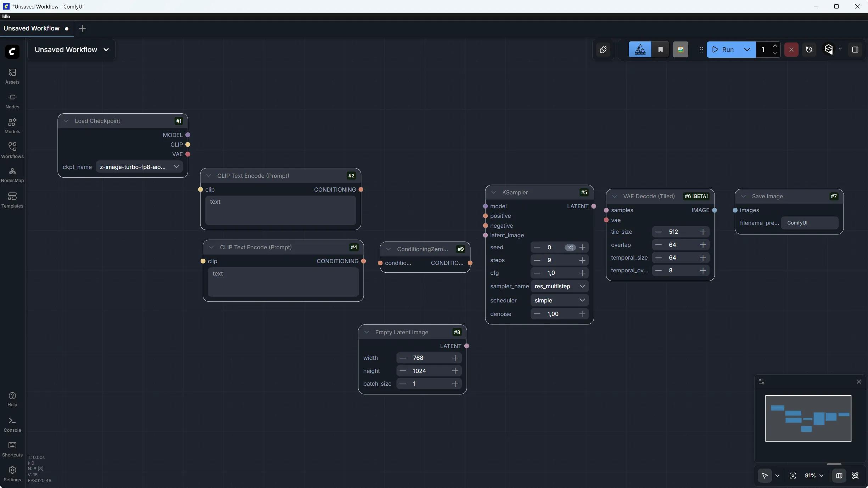The image size is (868, 488).
Task: Expand the Run button options arrow
Action: (747, 50)
